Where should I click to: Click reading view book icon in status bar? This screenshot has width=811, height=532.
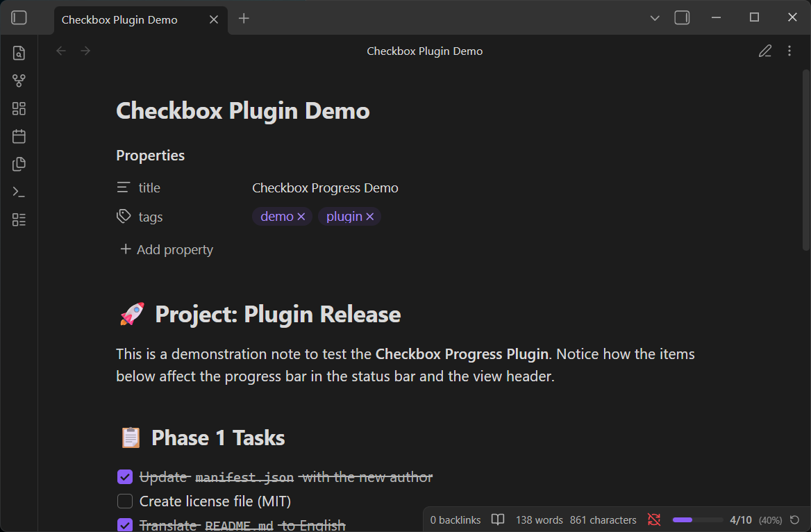tap(498, 519)
